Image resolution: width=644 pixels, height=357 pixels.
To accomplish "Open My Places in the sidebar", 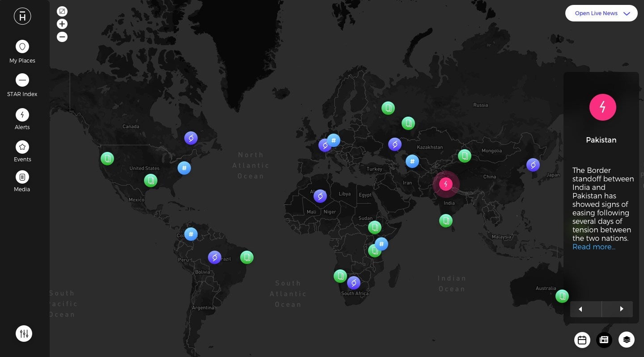I will click(22, 46).
